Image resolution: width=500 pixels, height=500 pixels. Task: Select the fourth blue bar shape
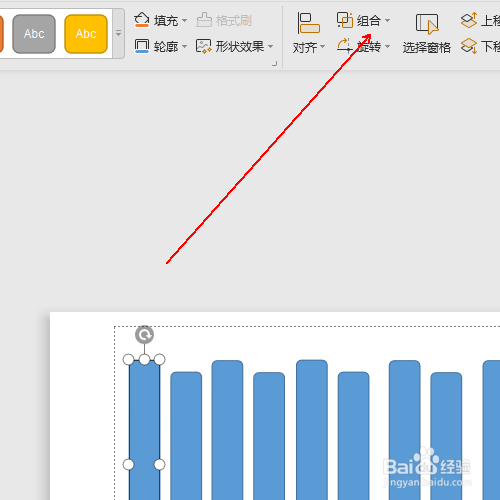click(269, 436)
